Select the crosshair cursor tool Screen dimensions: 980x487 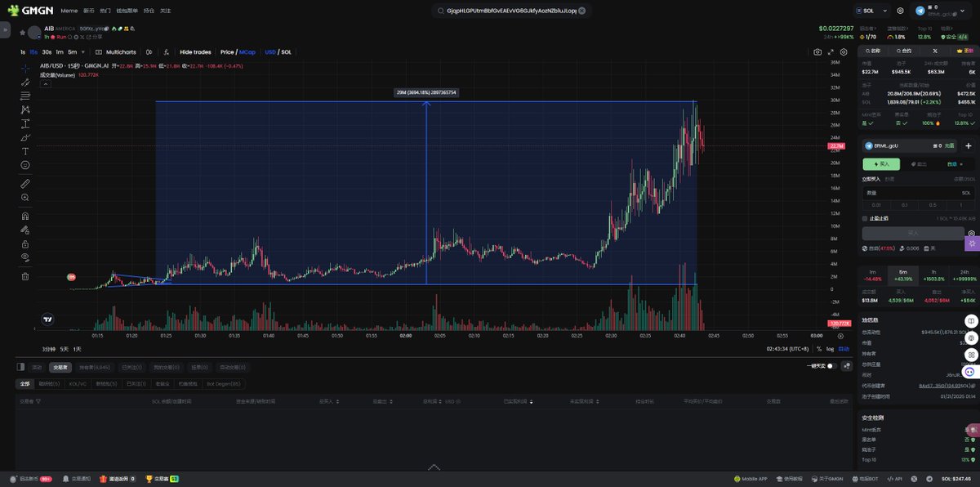click(x=25, y=68)
